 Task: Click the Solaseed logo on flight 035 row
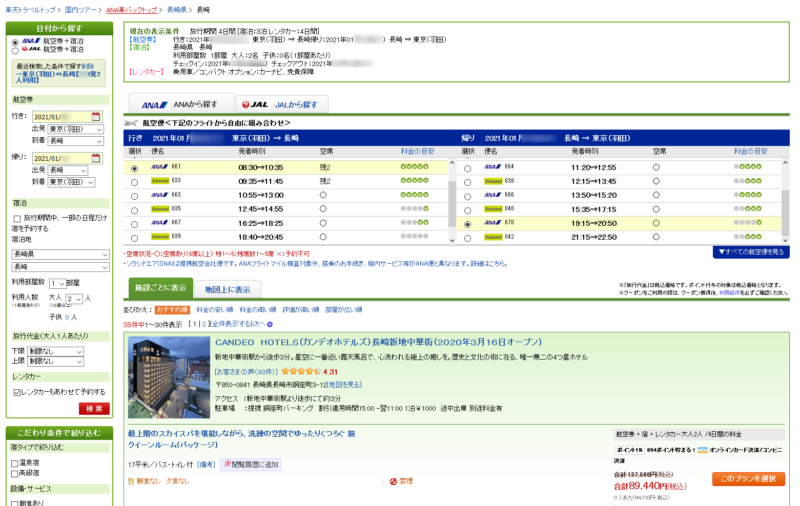pyautogui.click(x=160, y=209)
